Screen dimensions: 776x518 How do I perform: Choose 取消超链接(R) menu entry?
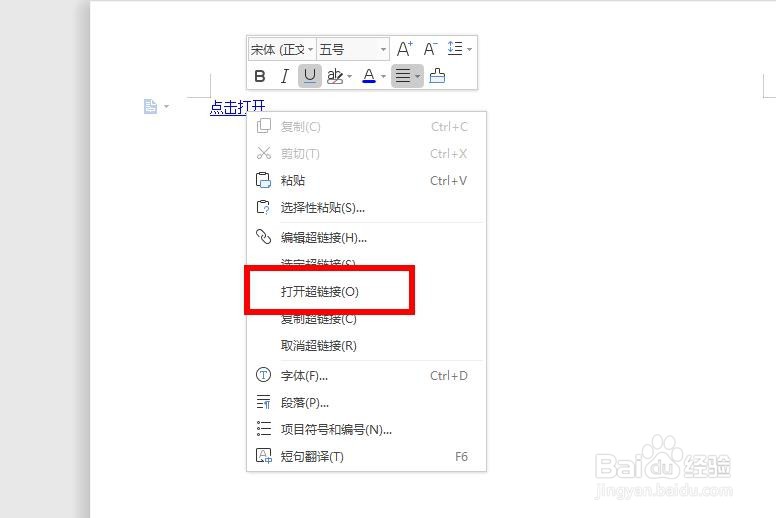click(x=366, y=345)
